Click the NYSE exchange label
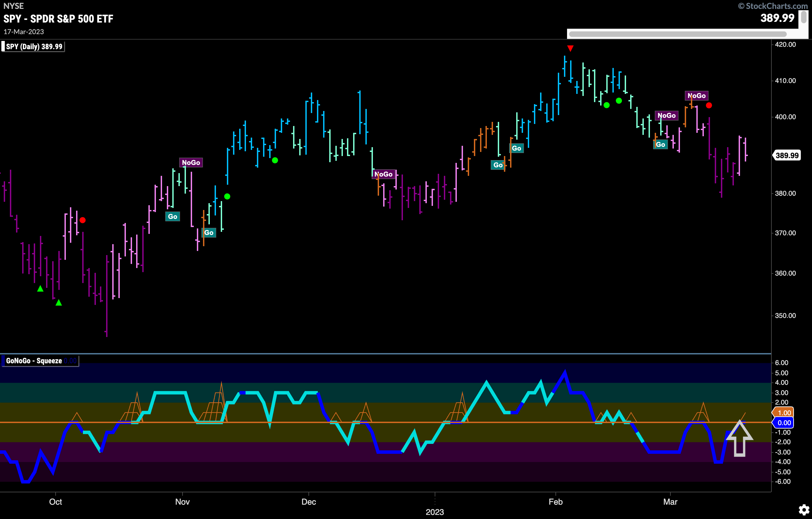Image resolution: width=812 pixels, height=519 pixels. click(14, 6)
